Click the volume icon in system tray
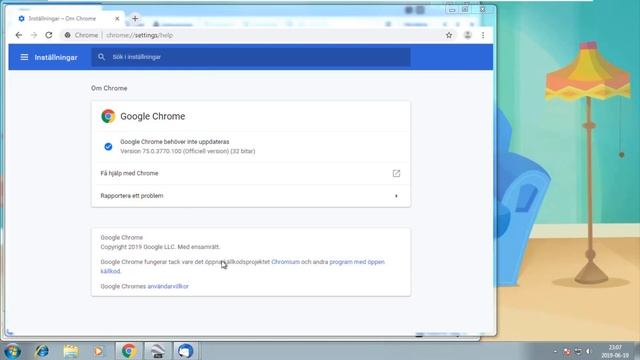Image resolution: width=640 pixels, height=360 pixels. (x=588, y=351)
